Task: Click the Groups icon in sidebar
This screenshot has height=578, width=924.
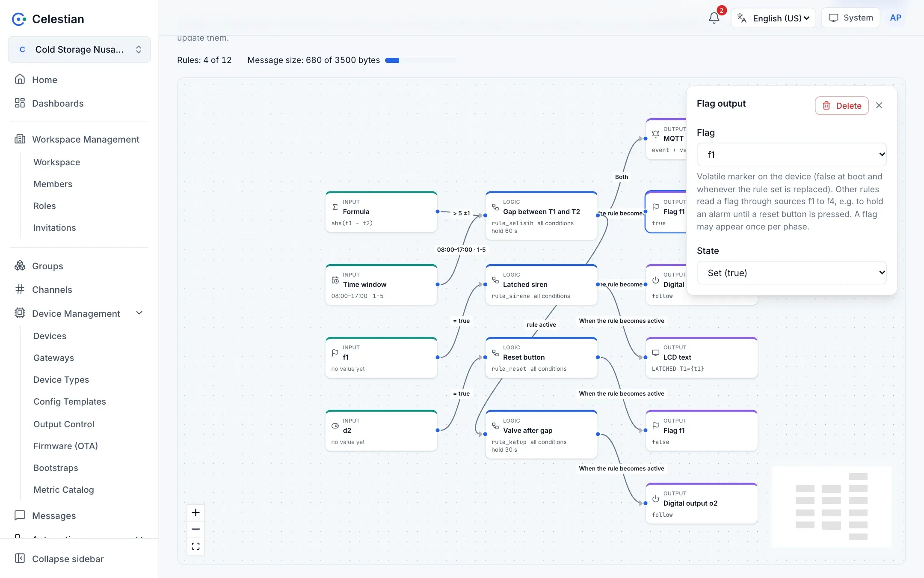Action: pos(20,266)
